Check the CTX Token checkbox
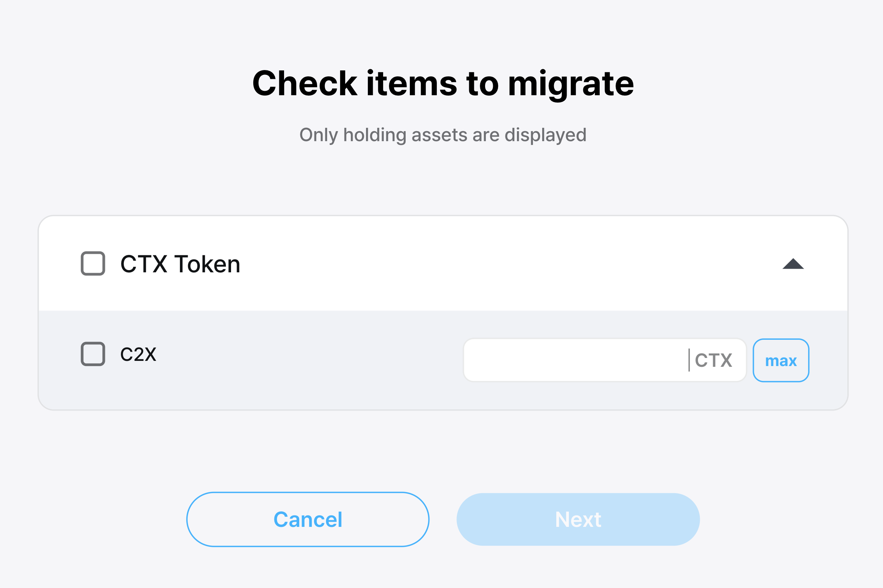 93,264
